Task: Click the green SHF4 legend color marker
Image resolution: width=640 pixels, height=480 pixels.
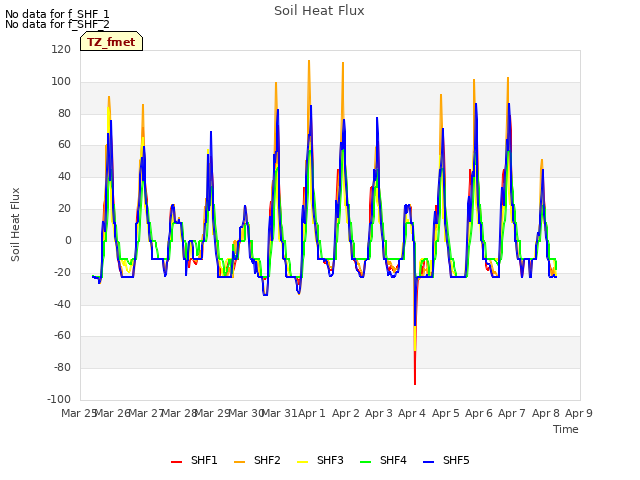Action: [x=365, y=462]
